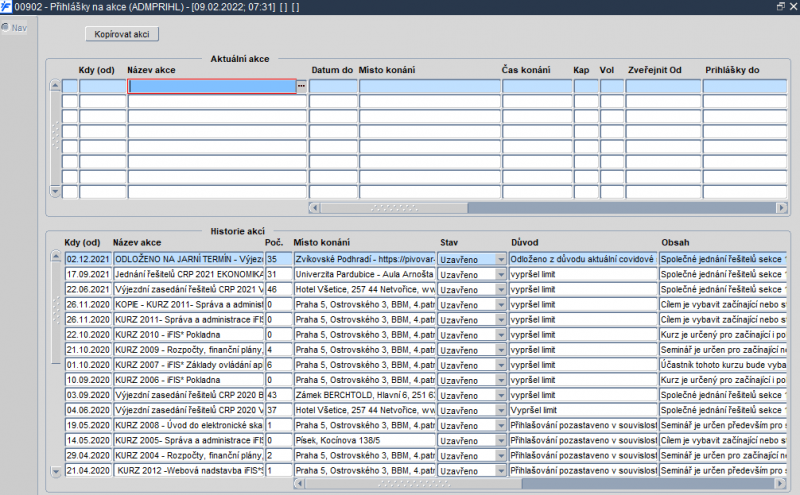Click Vypršel limit reason for 04.06.2020
Image resolution: width=800 pixels, height=495 pixels.
click(x=583, y=410)
